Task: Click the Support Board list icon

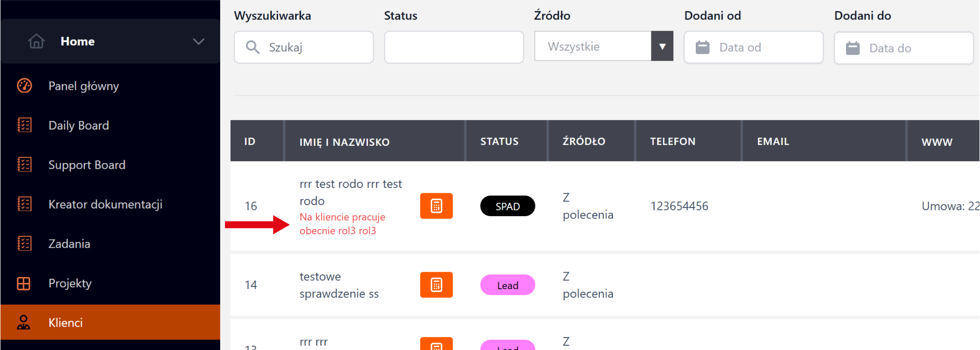Action: (x=24, y=165)
